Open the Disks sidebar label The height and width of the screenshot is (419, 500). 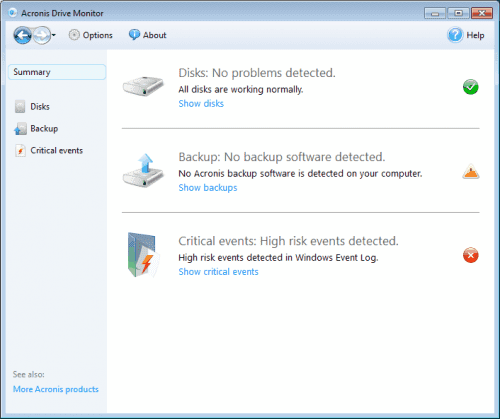(40, 107)
